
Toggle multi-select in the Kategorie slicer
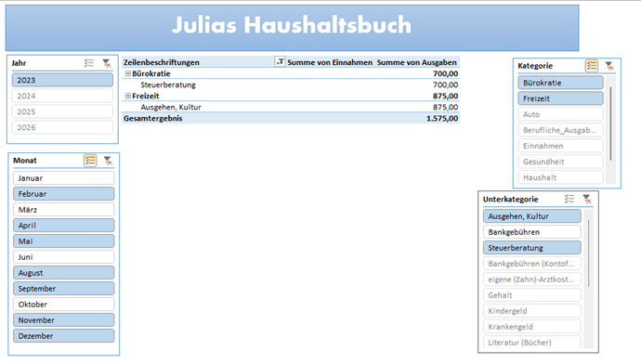[x=592, y=66]
